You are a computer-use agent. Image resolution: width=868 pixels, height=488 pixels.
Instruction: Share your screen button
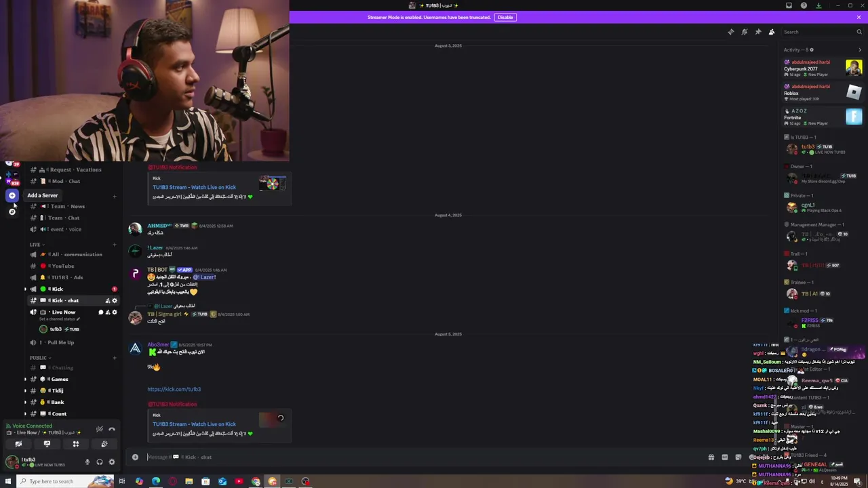(x=47, y=444)
